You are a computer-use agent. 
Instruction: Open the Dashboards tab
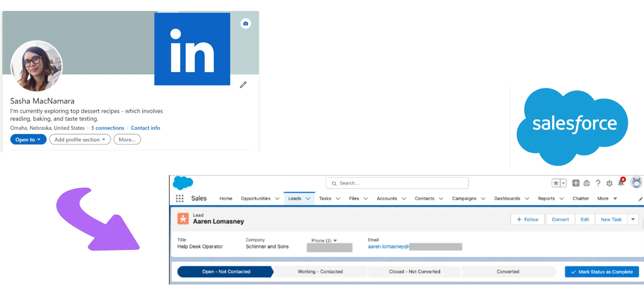pos(507,199)
